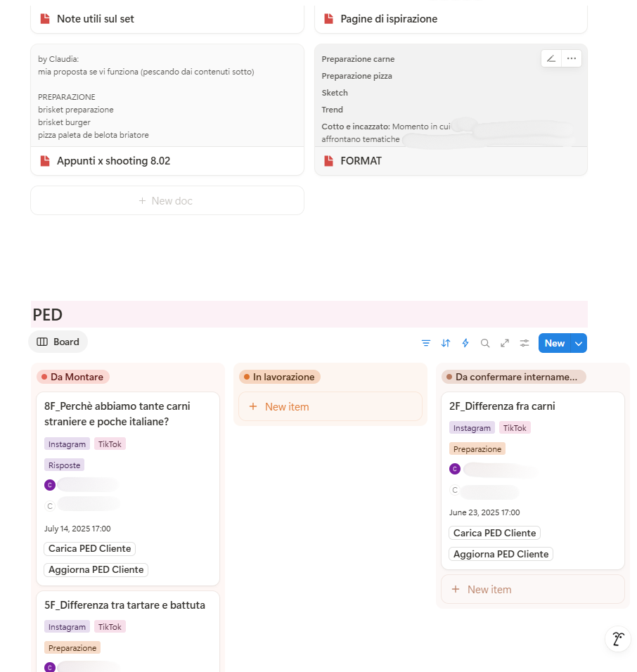Click Carica PED Cliente in 8F card
Image resolution: width=637 pixels, height=672 pixels.
click(89, 548)
